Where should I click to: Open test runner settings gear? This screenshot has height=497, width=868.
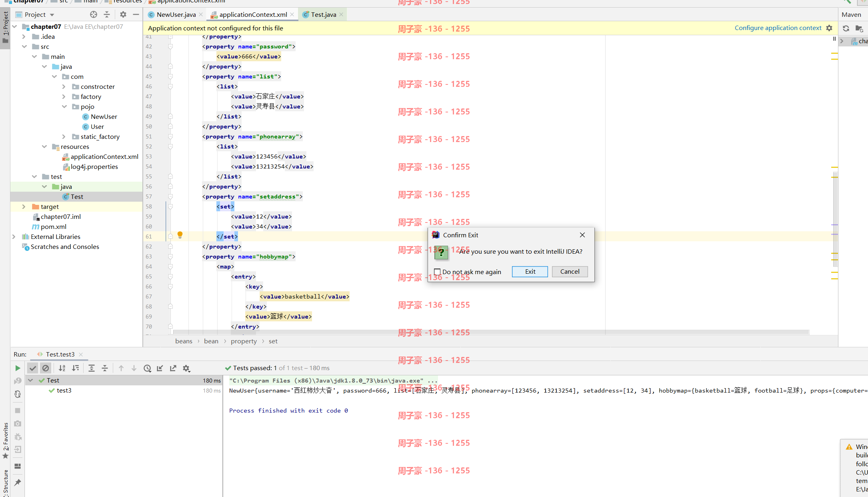tap(186, 368)
